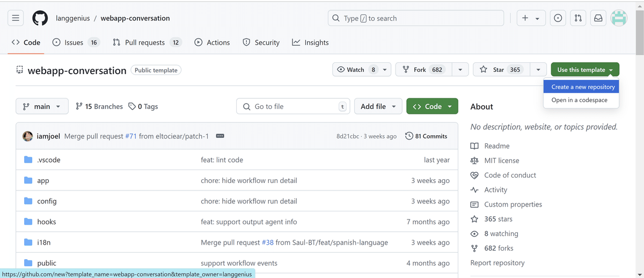Open the main branch selector
The height and width of the screenshot is (278, 644).
[x=42, y=106]
